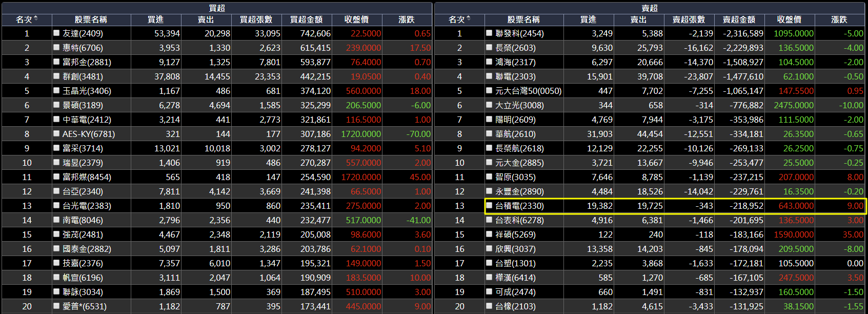Open stock 群創(3481)
The image size is (868, 314).
(x=83, y=76)
